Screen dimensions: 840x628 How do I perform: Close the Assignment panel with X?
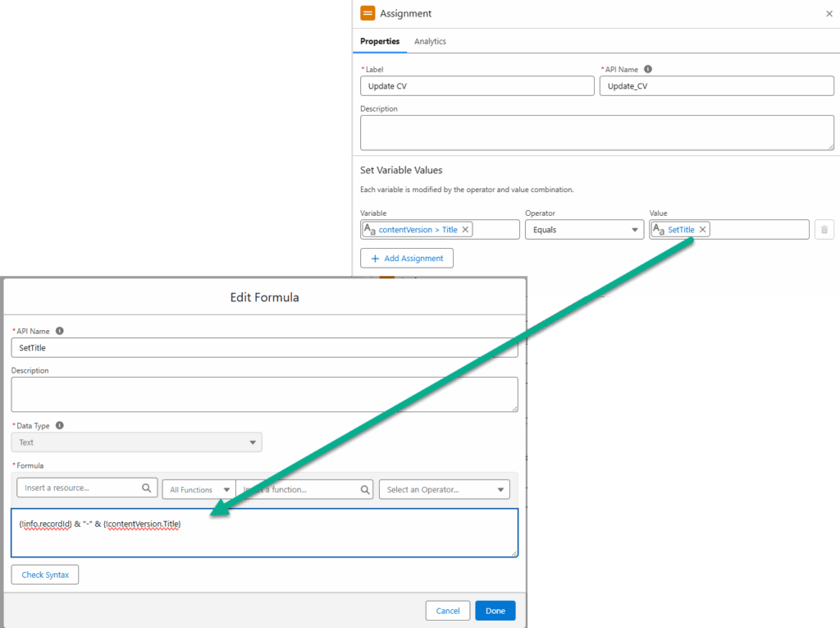tap(829, 14)
